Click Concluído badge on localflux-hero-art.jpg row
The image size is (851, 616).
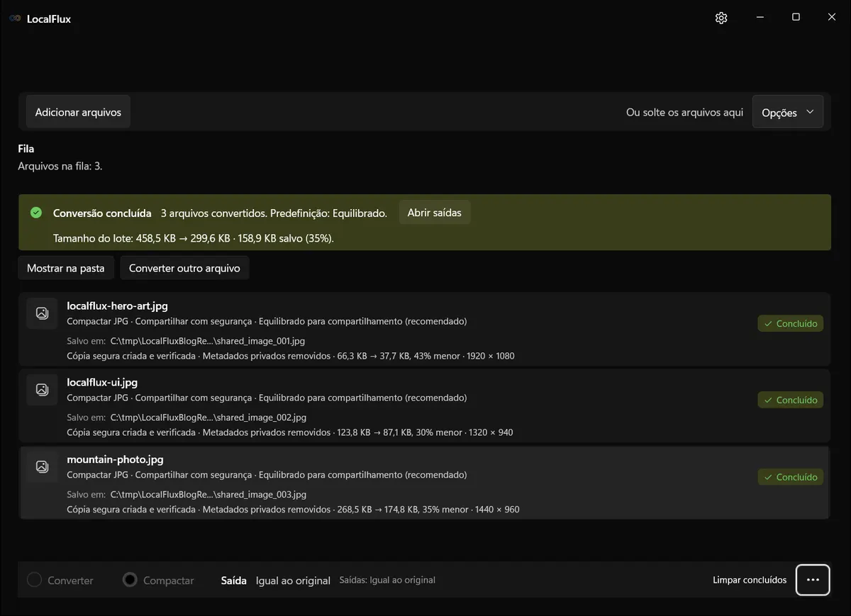791,323
